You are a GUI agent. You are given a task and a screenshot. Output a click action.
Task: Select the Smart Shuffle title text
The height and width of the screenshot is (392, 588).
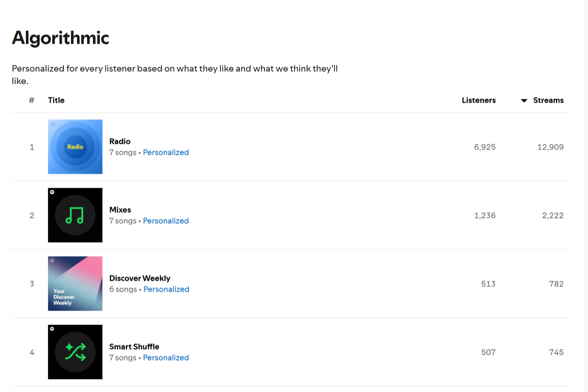click(x=134, y=347)
